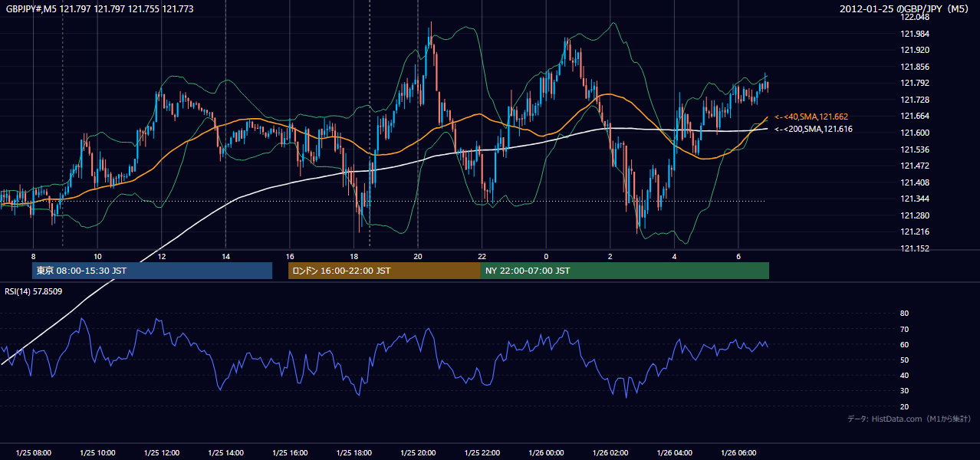Click price axis value 121.408

[915, 182]
